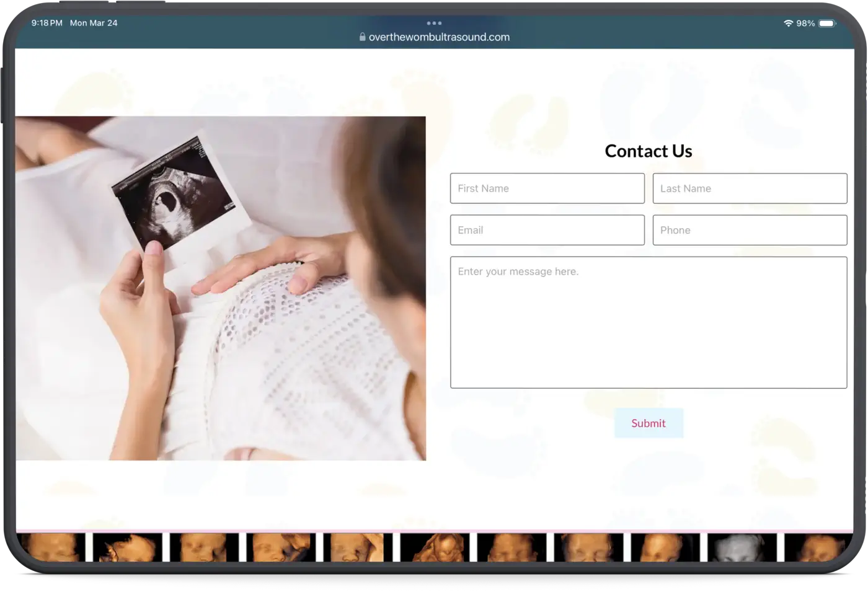Click the pregnant woman sonogram photo

[x=221, y=288]
